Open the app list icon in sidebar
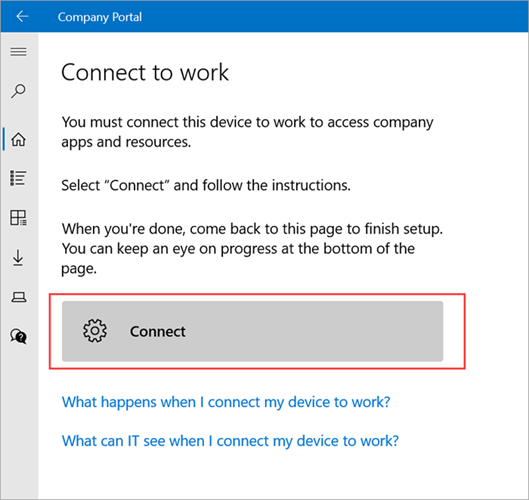Viewport: 529px width, 500px height. [18, 178]
